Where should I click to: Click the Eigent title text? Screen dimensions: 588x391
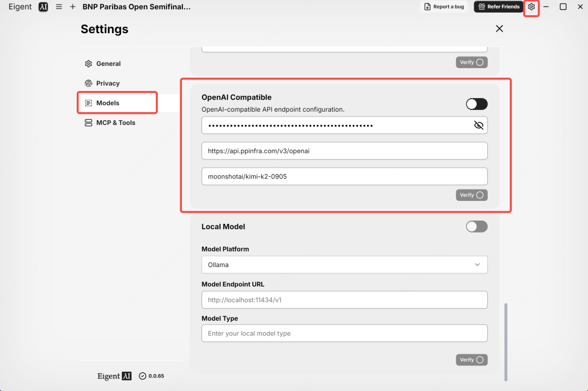point(20,7)
